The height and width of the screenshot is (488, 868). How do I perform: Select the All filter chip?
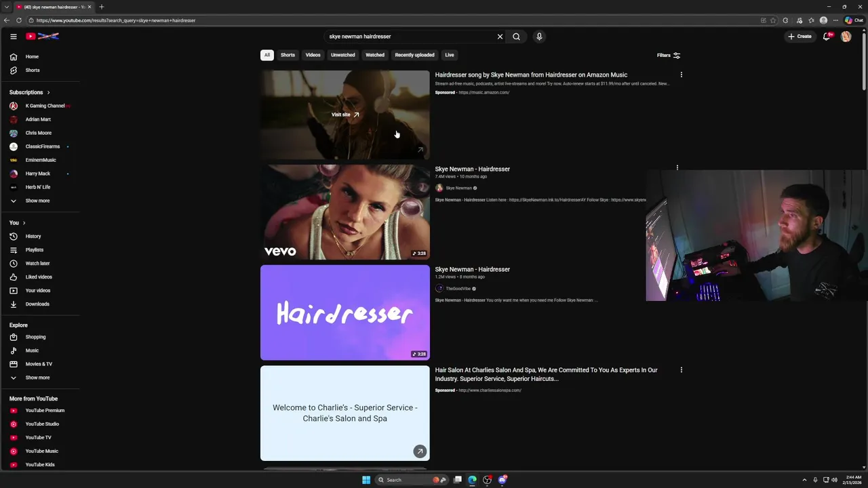(x=267, y=55)
